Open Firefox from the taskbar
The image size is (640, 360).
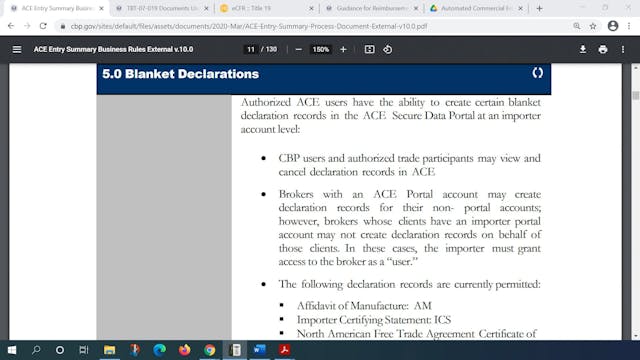[184, 350]
